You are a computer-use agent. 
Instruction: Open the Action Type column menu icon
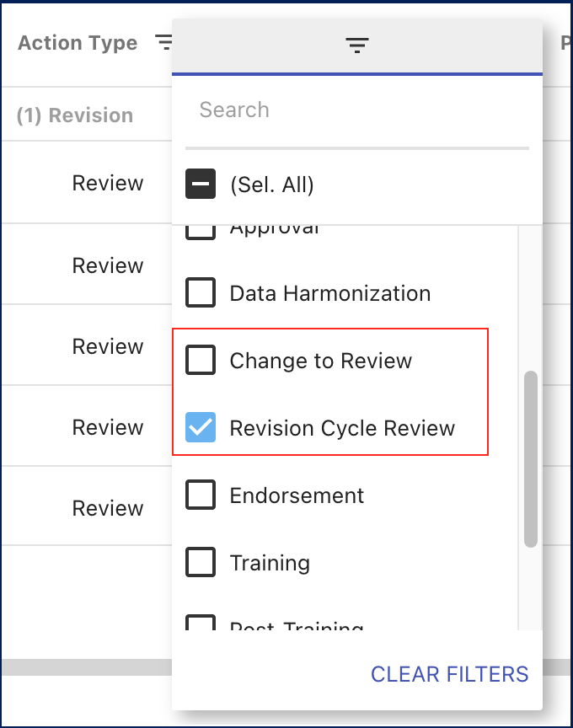point(163,42)
